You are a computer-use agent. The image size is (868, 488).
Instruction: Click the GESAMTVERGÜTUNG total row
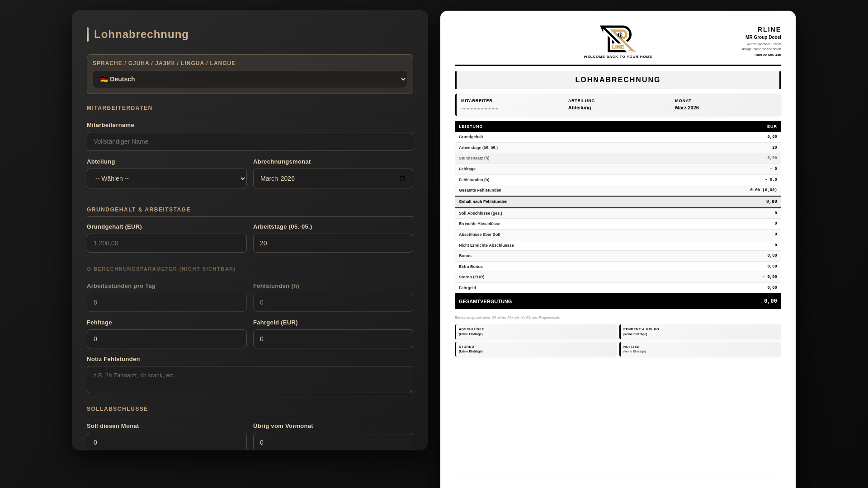618,301
